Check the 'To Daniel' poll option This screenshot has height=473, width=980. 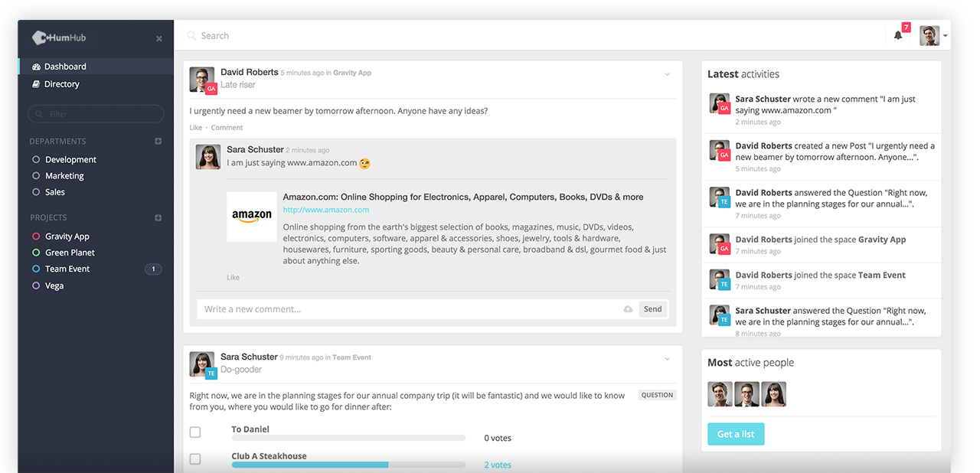point(195,432)
